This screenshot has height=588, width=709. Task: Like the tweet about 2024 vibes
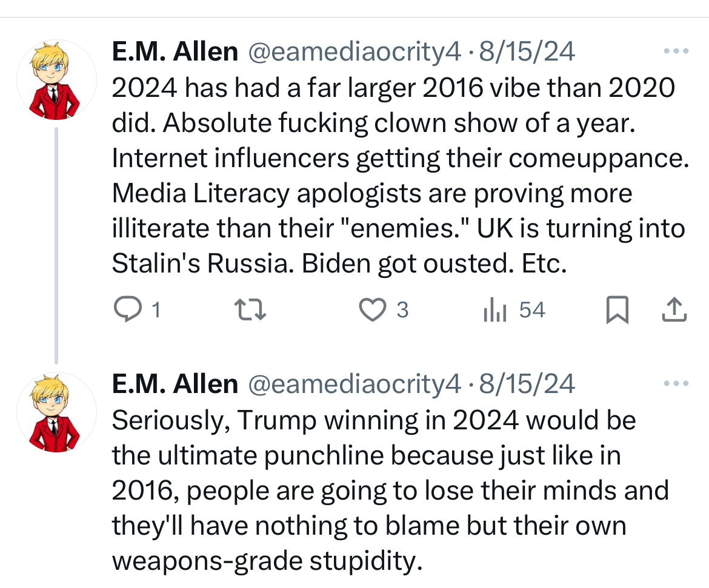coord(373,310)
